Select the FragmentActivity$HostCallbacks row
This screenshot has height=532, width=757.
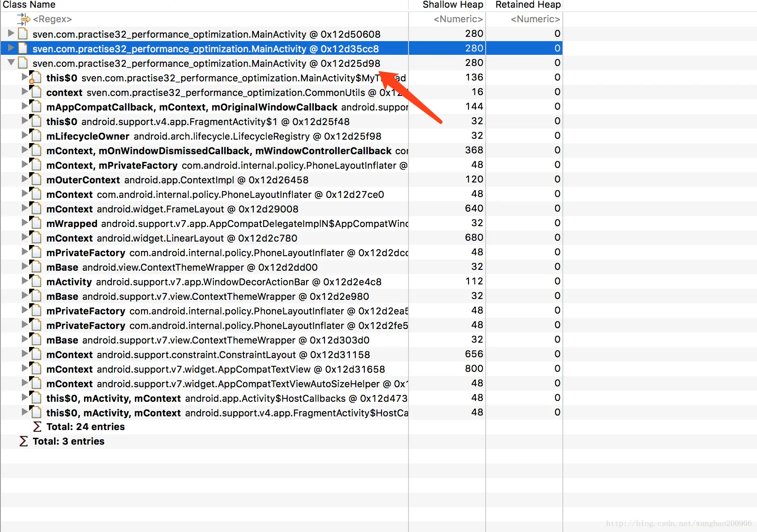(x=281, y=412)
